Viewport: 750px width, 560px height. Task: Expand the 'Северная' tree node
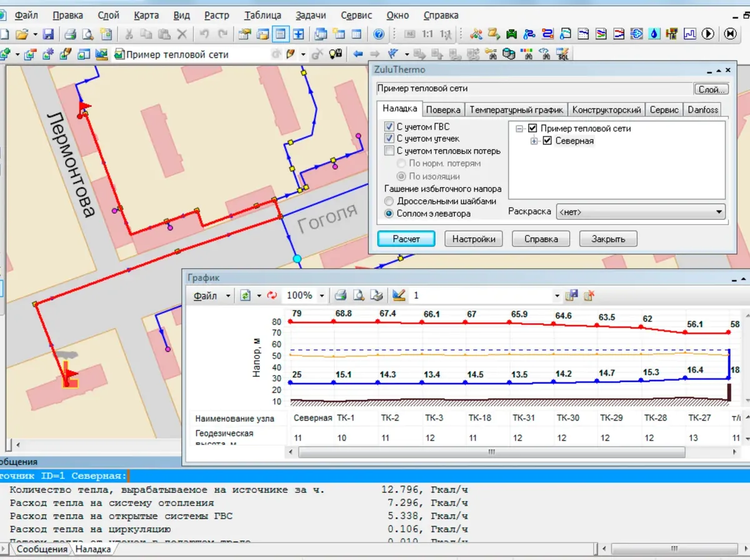click(534, 141)
